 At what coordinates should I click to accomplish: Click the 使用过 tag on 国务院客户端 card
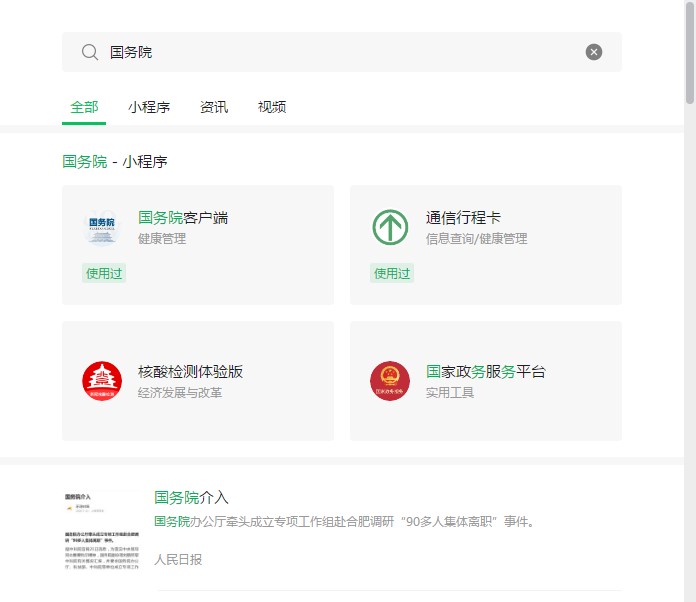coord(104,273)
